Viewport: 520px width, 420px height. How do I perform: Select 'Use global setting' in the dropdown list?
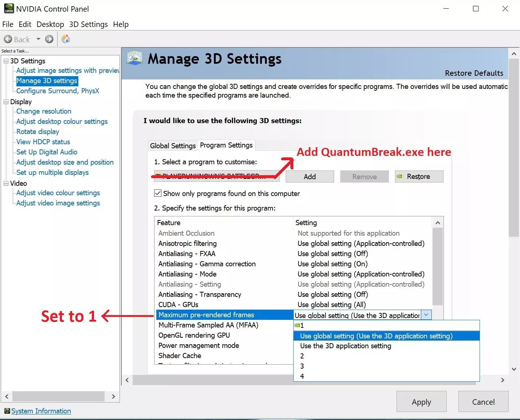click(x=386, y=336)
